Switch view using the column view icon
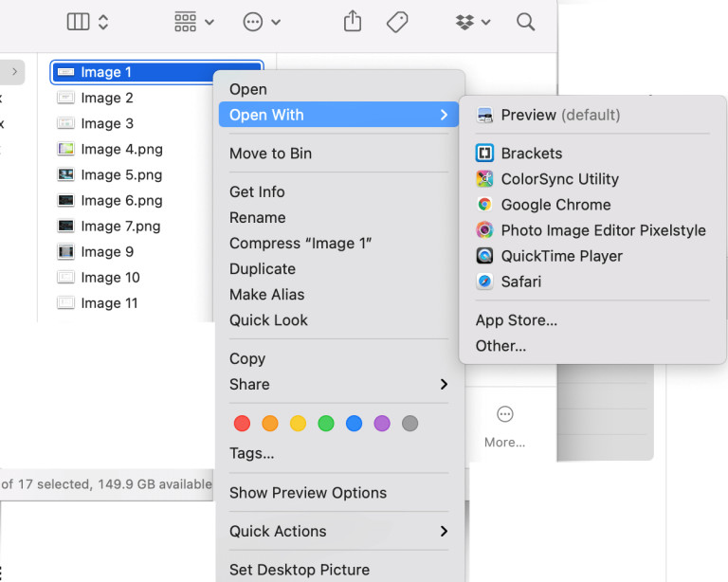Image resolution: width=728 pixels, height=582 pixels. coord(88,22)
